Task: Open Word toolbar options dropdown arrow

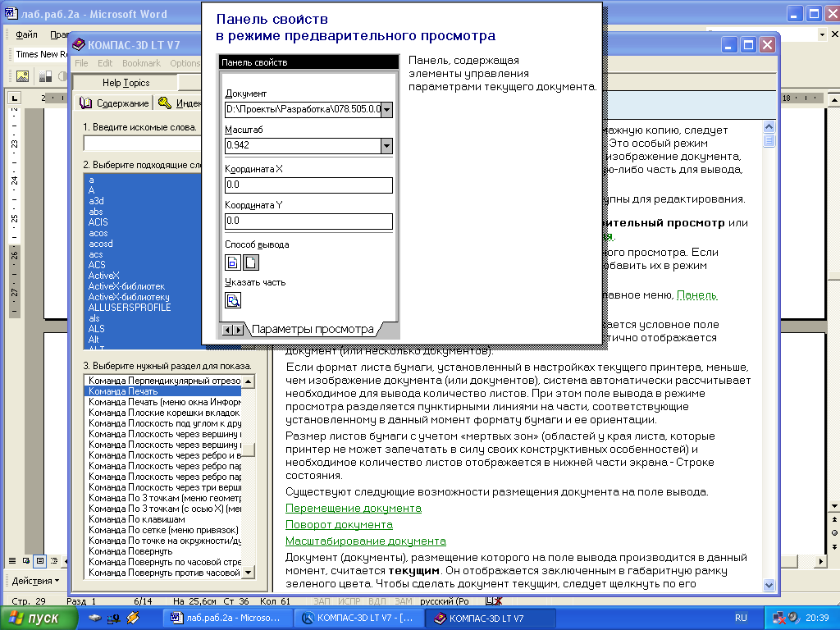Action: (x=822, y=34)
